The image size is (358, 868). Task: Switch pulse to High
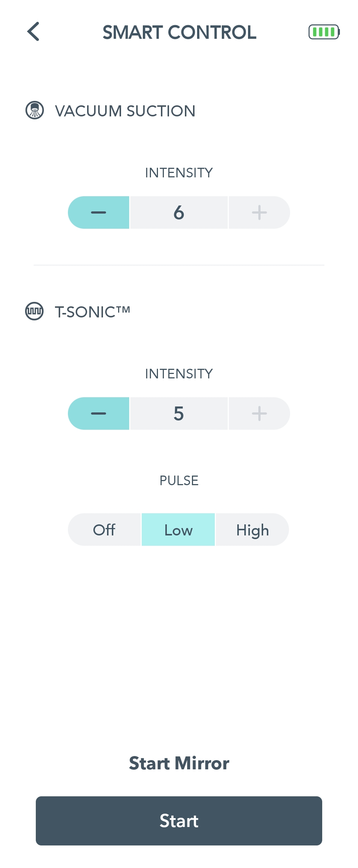(x=252, y=530)
